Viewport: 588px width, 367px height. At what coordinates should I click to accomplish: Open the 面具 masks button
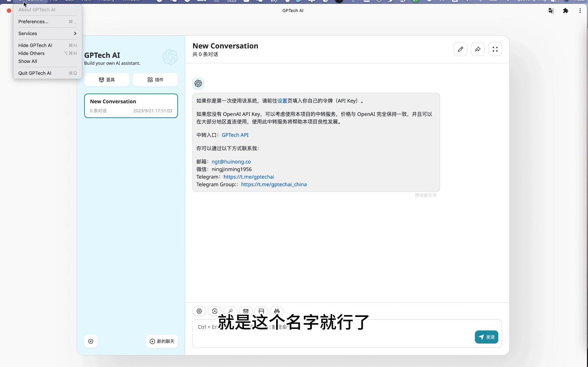tap(107, 80)
